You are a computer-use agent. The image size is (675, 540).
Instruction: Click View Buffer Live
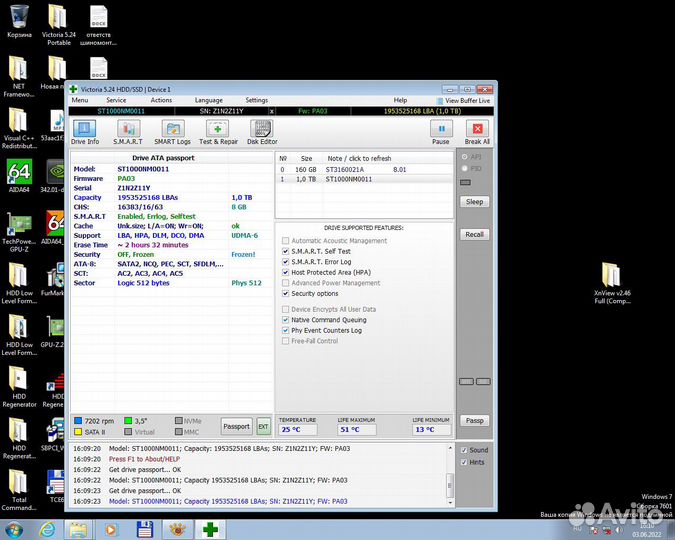point(464,101)
